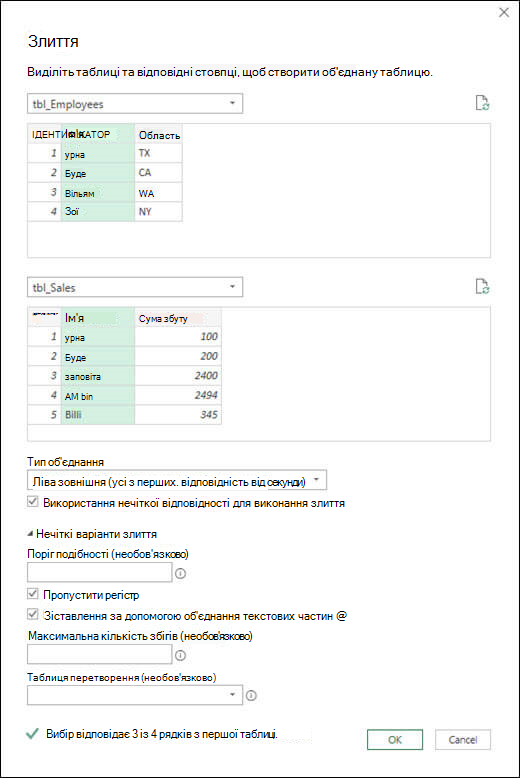The image size is (520, 778).
Task: Toggle the Пропустити регістр checkbox
Action: coord(33,593)
